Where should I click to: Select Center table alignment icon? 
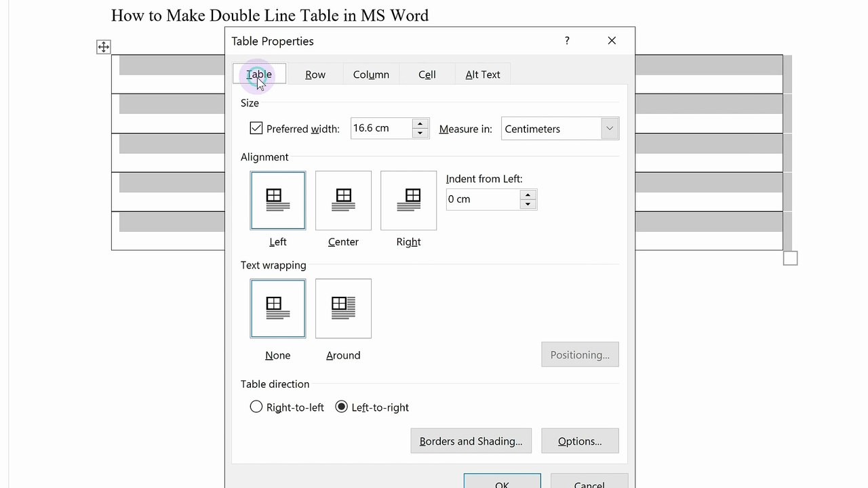[343, 201]
